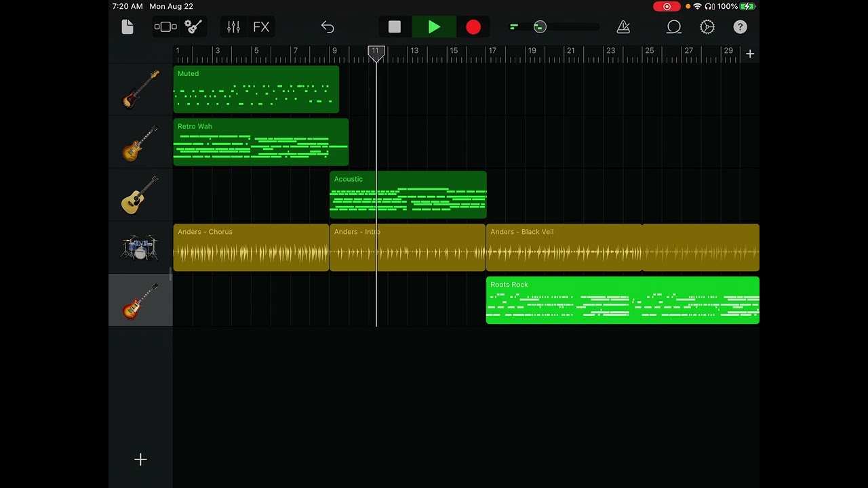
Task: Toggle the metronome
Action: (x=623, y=27)
